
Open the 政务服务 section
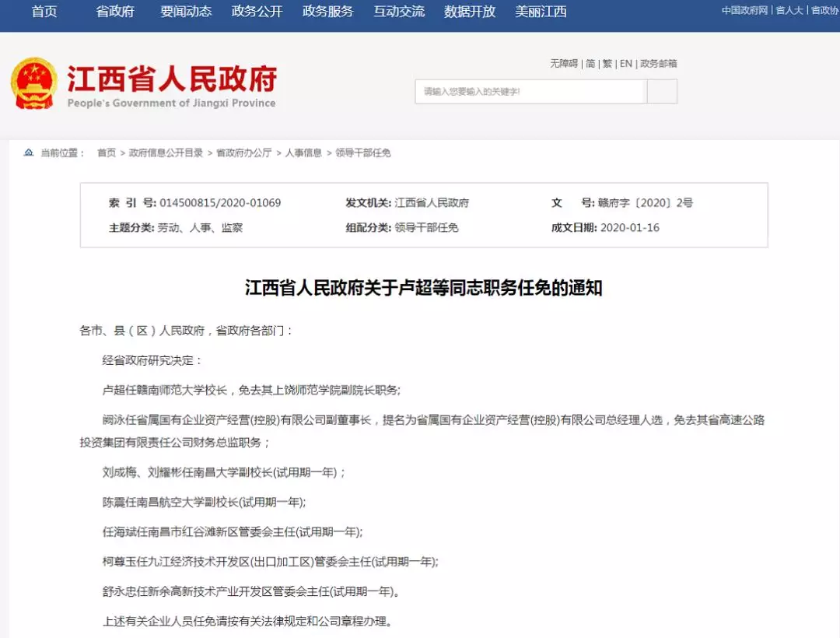click(327, 13)
